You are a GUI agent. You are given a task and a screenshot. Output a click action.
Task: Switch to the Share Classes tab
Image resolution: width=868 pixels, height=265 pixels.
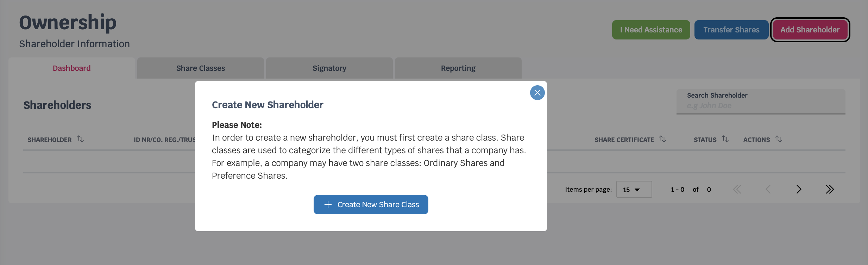pos(201,68)
